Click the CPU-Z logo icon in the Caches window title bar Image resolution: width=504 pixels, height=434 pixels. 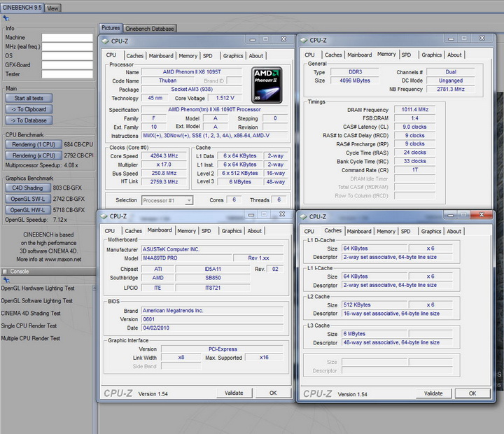pos(303,217)
